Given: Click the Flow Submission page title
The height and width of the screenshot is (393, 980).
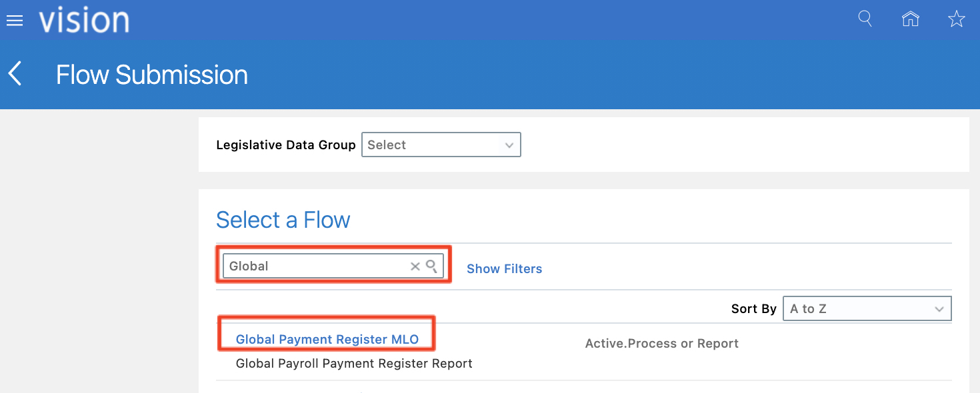Looking at the screenshot, I should (x=152, y=75).
